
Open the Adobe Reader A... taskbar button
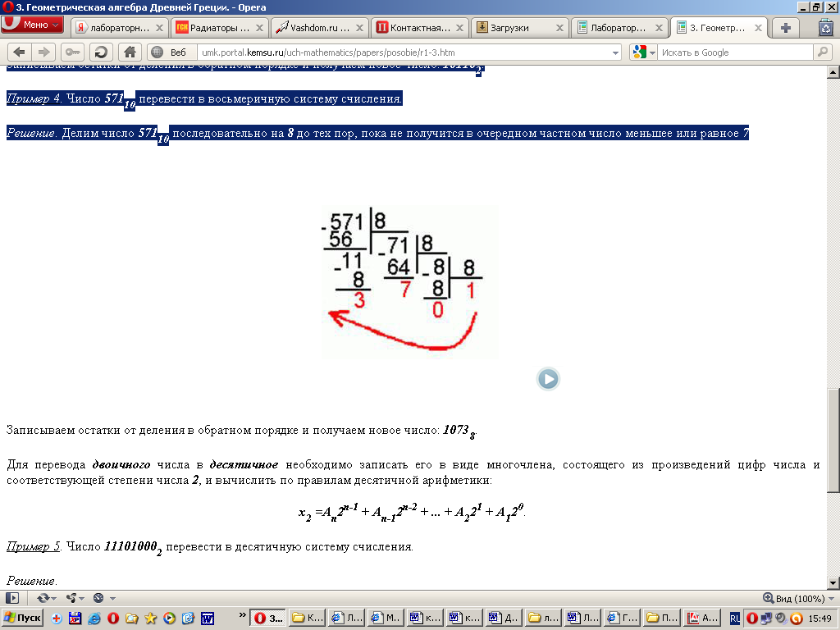point(702,618)
